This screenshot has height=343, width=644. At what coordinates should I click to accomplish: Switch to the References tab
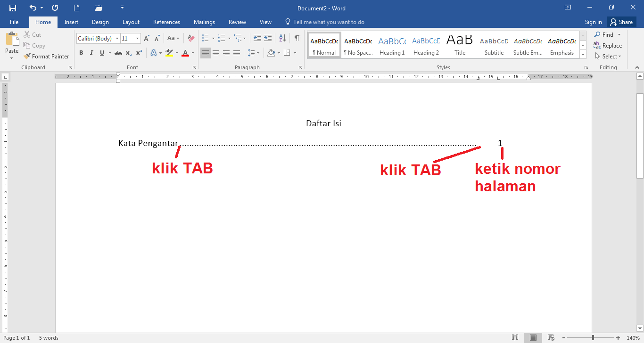coord(166,22)
